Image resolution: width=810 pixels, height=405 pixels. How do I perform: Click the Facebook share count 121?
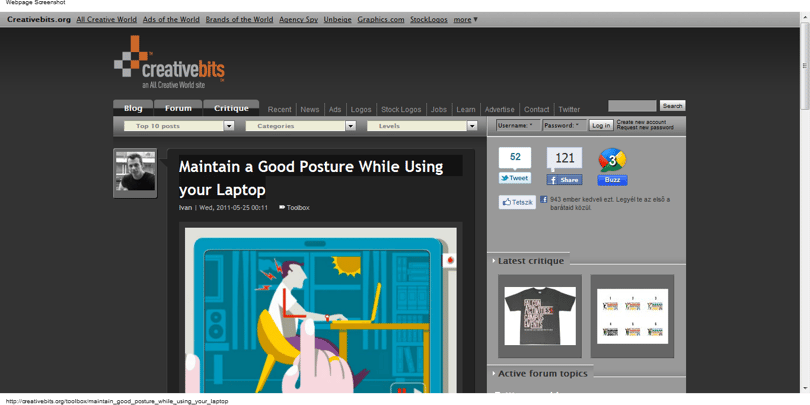pos(564,159)
